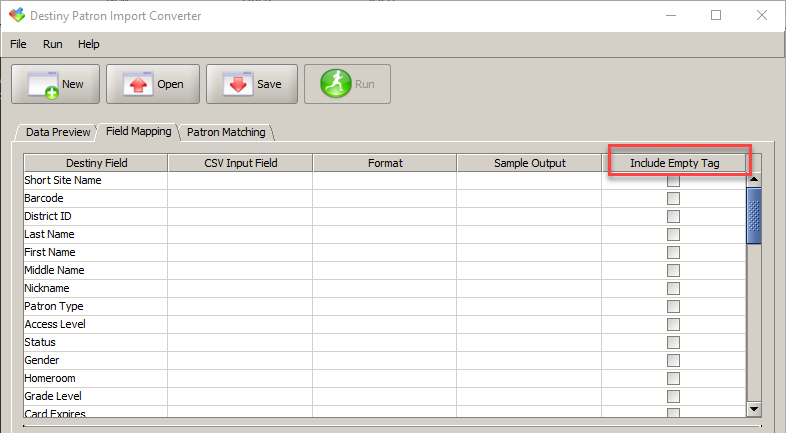
Task: Click Format cell for Gender row
Action: click(x=384, y=361)
